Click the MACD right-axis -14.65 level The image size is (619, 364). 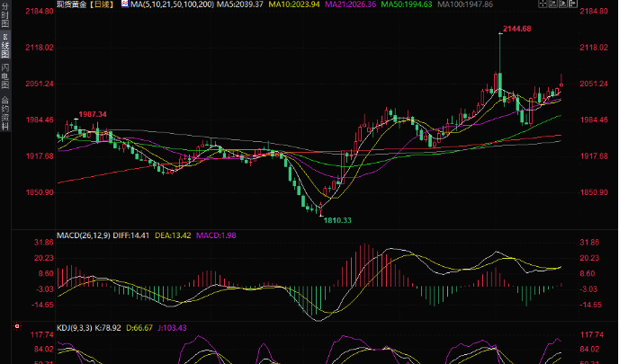pos(591,305)
